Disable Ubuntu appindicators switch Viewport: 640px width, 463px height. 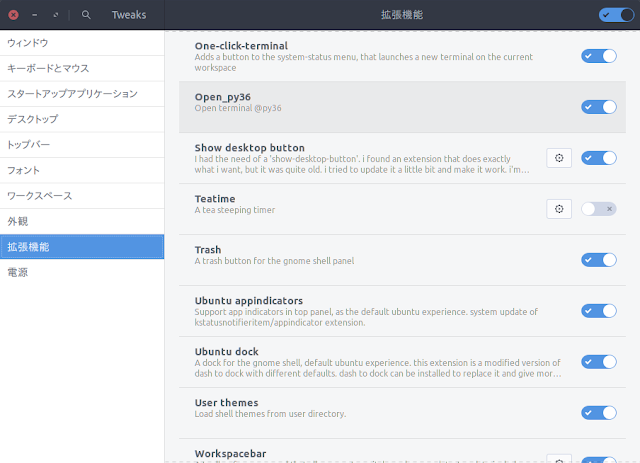pos(599,311)
